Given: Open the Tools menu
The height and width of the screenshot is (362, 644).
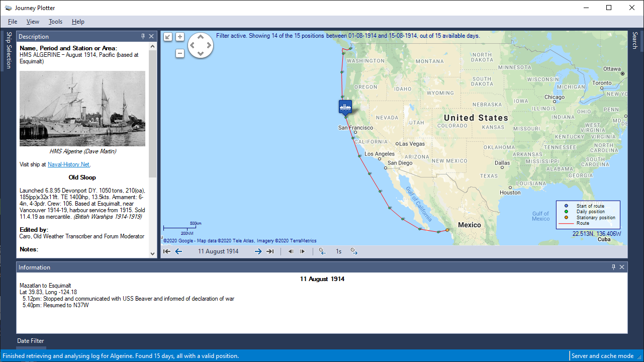Looking at the screenshot, I should [55, 22].
